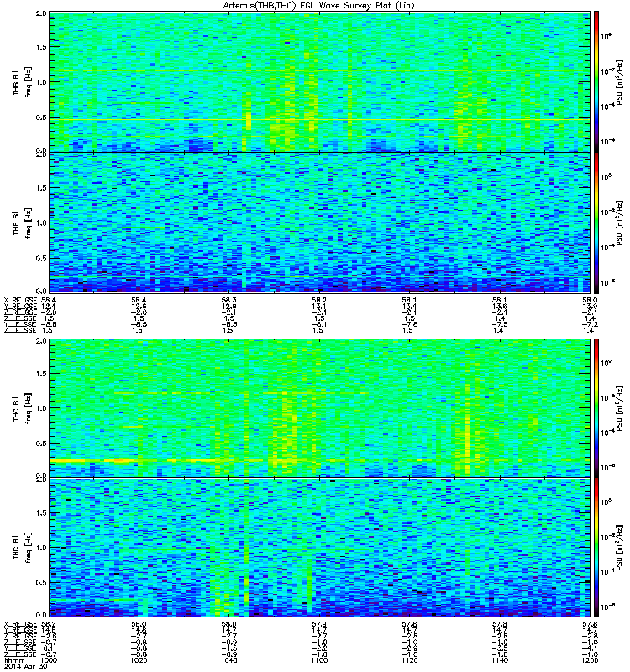Image resolution: width=630 pixels, height=672 pixels.
Task: Click the X_RE_GSE row label under THB panels
Action: point(20,300)
